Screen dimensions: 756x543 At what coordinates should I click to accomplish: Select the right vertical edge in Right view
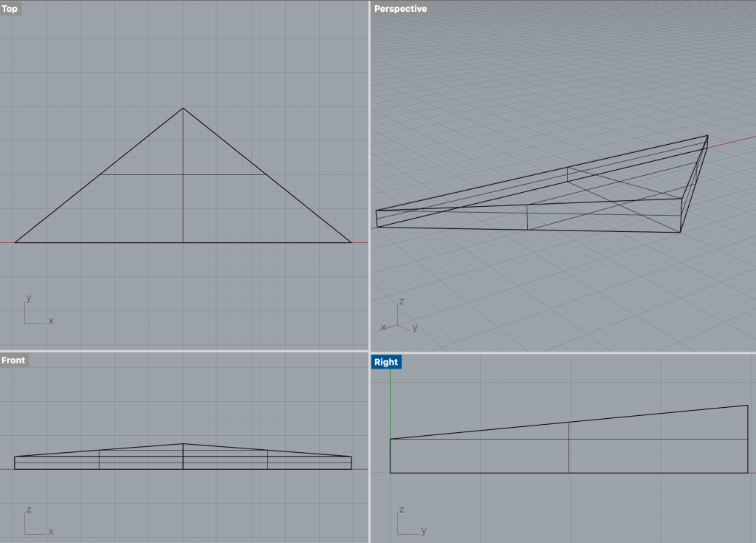coord(748,440)
